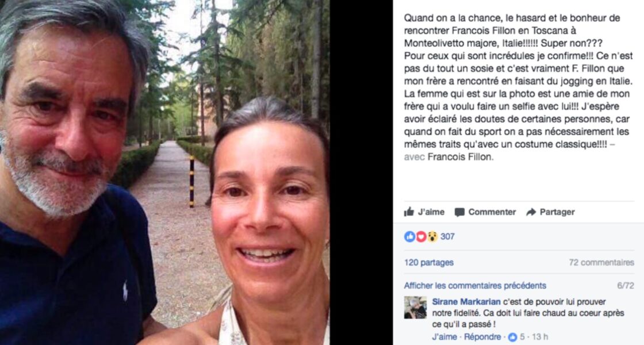Open the Sirane Markarian name link
This screenshot has width=644, height=345.
point(466,302)
